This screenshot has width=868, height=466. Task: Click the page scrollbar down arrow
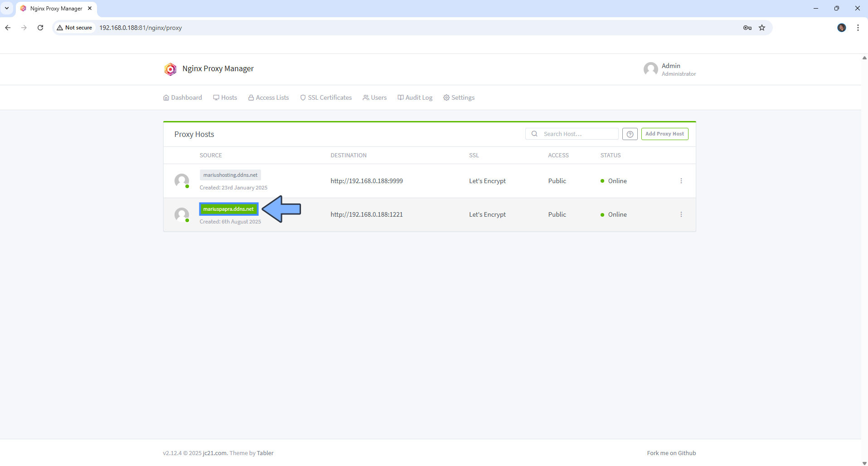point(864,463)
